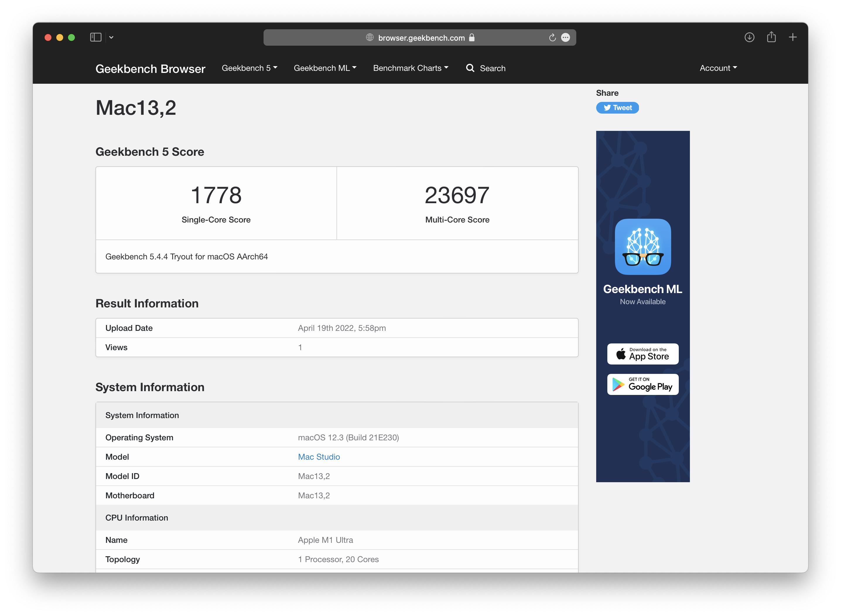Open the page options ellipsis icon in the address bar
The width and height of the screenshot is (841, 616).
565,38
